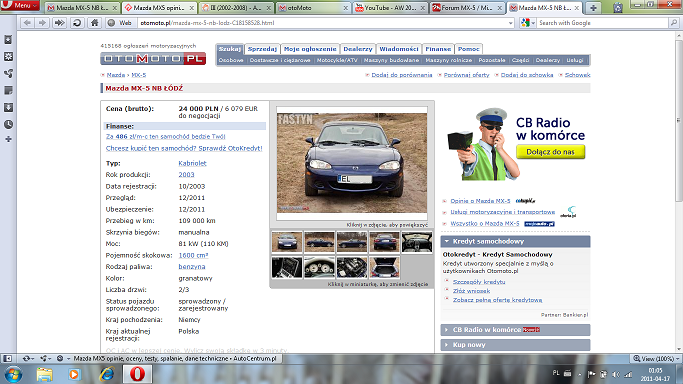683x384 pixels.
Task: Switch to the Forum MX-5 tab
Action: click(x=467, y=8)
